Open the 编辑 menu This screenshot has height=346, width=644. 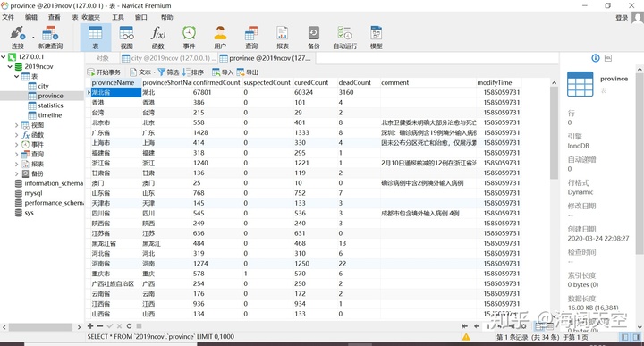click(31, 17)
